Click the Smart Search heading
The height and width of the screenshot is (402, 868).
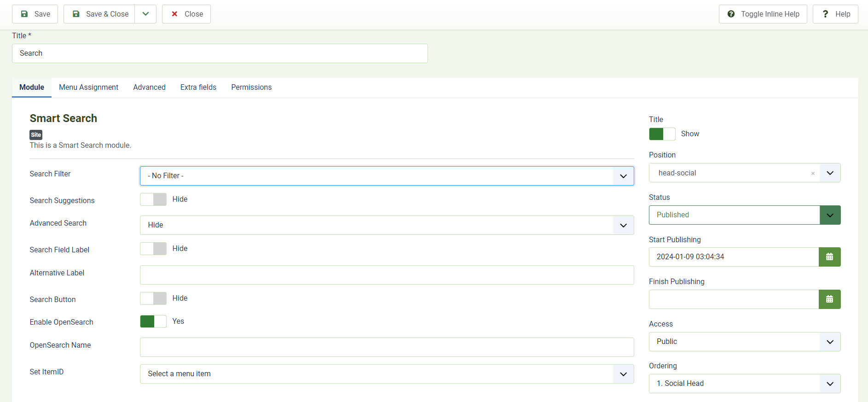[64, 118]
